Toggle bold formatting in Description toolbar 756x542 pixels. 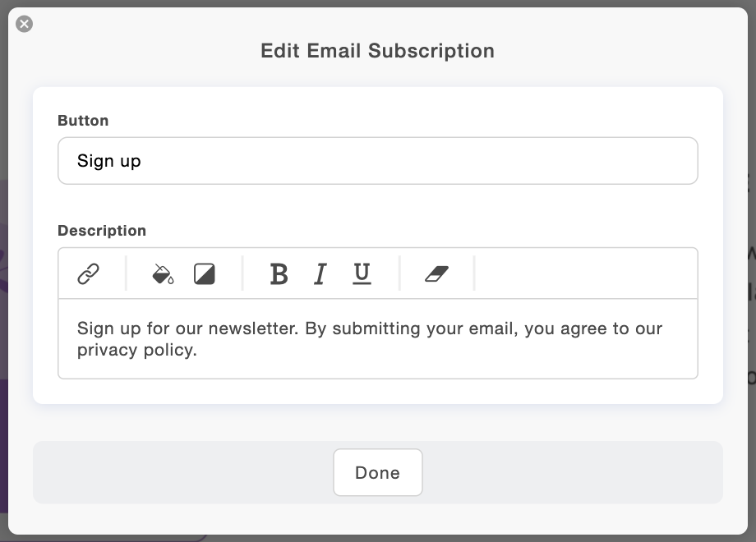click(279, 273)
